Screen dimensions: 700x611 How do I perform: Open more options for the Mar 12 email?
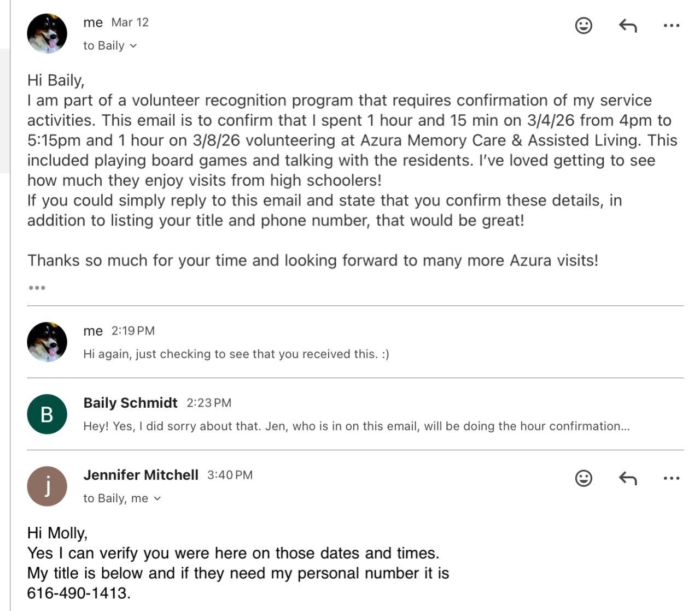click(671, 26)
